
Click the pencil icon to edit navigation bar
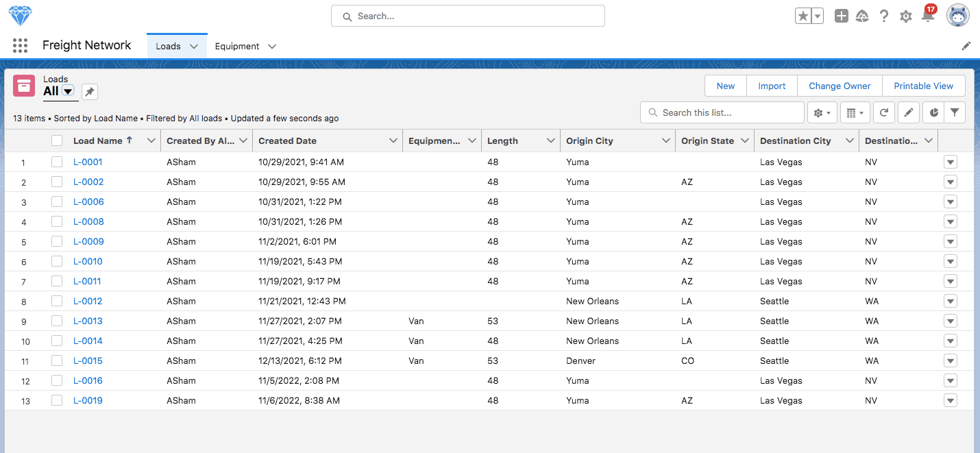pyautogui.click(x=966, y=46)
